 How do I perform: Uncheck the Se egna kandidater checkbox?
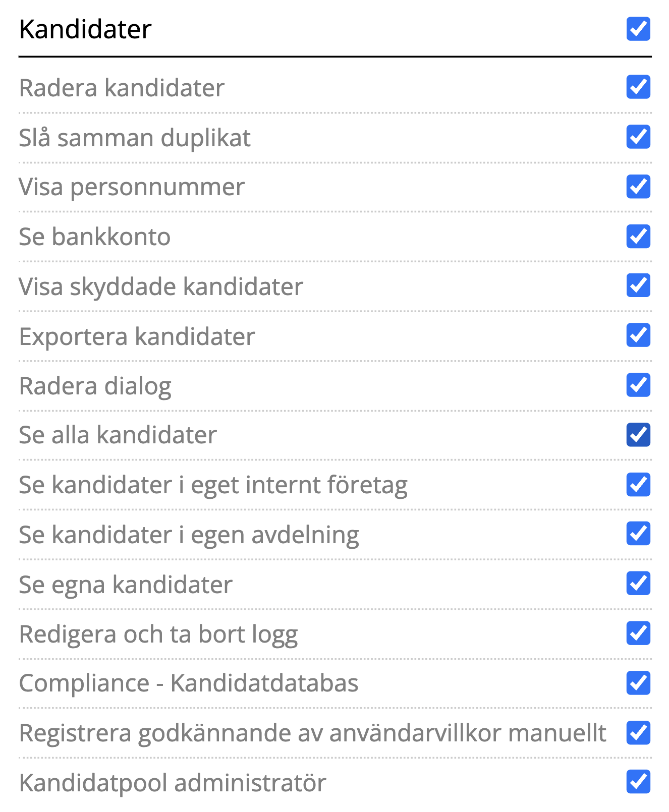coord(638,584)
